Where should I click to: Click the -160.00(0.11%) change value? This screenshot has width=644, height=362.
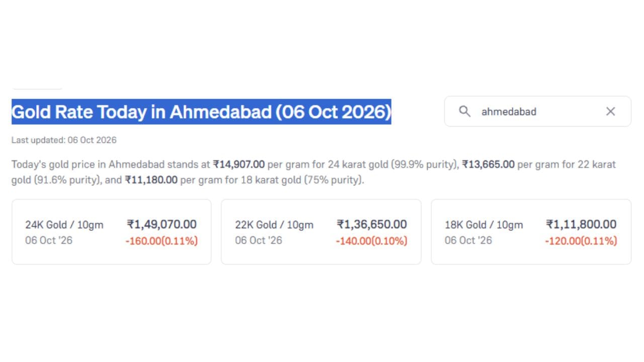coord(162,241)
